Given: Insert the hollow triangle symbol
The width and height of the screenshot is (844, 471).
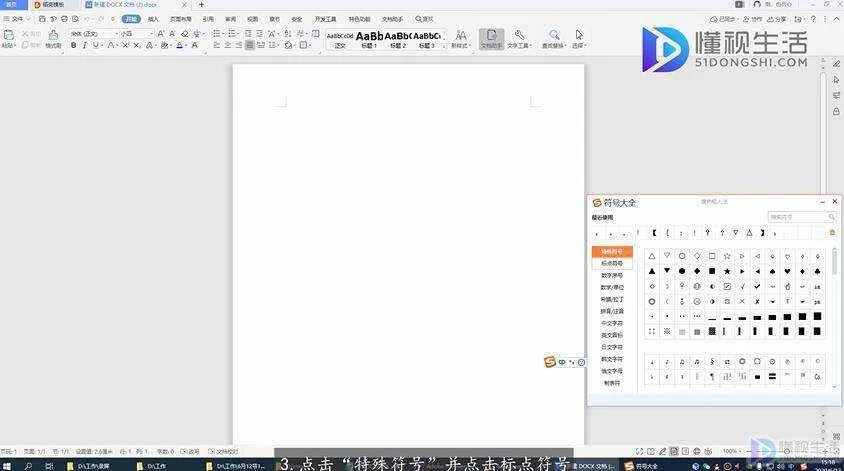Looking at the screenshot, I should [652, 256].
